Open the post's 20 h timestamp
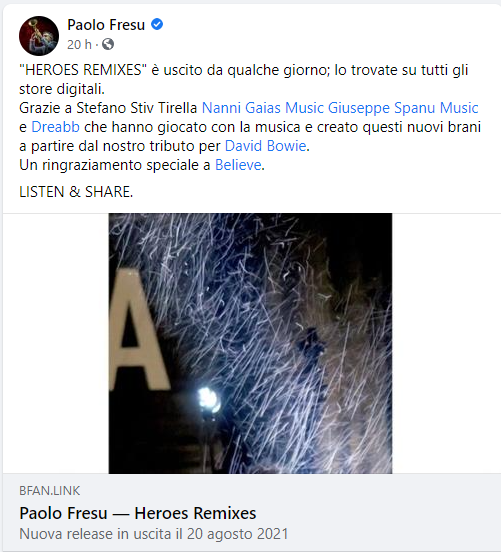Screen dimensions: 501x552 (79, 45)
